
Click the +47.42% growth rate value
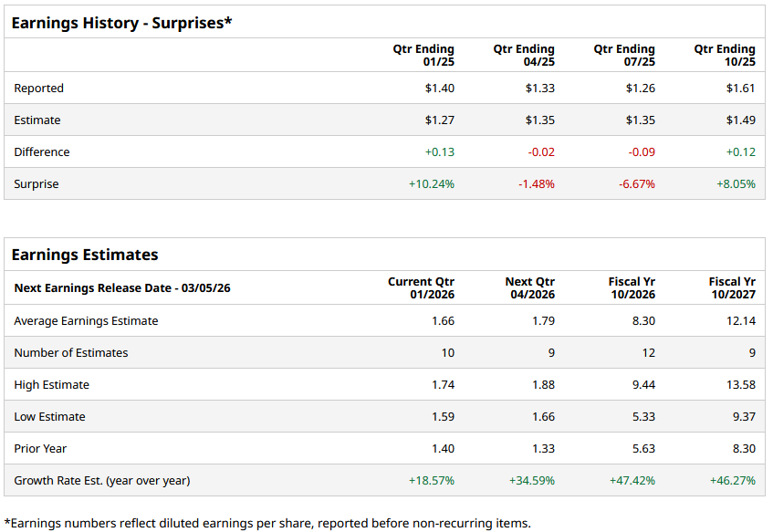[632, 481]
